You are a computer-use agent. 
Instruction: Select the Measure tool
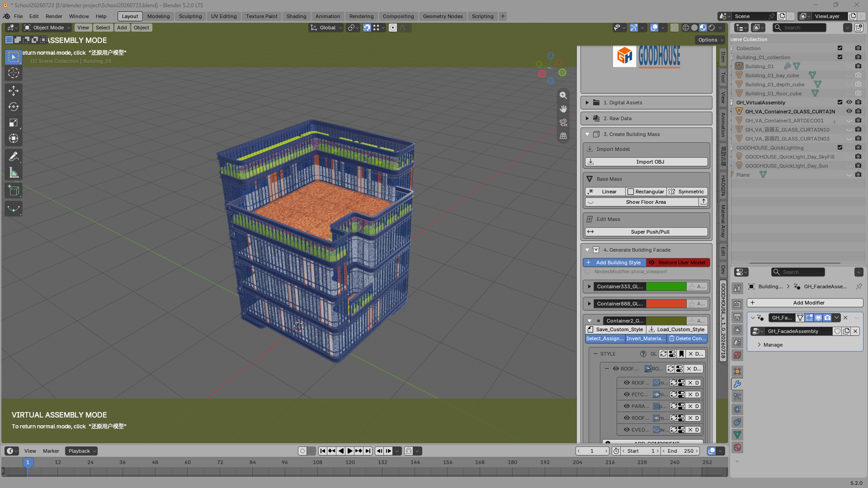tap(14, 172)
